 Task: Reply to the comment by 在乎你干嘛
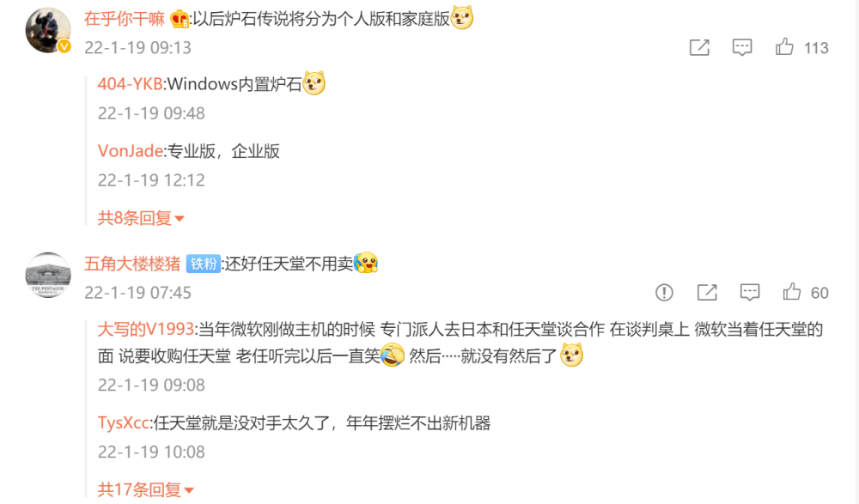click(742, 48)
